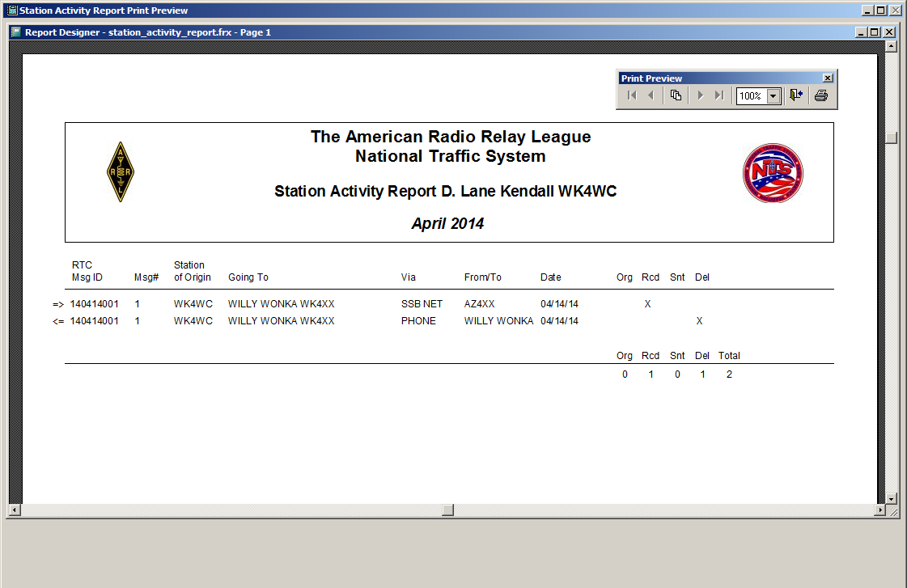This screenshot has height=588, width=907.
Task: Click horizontal scrollbar left arrow
Action: (x=15, y=510)
